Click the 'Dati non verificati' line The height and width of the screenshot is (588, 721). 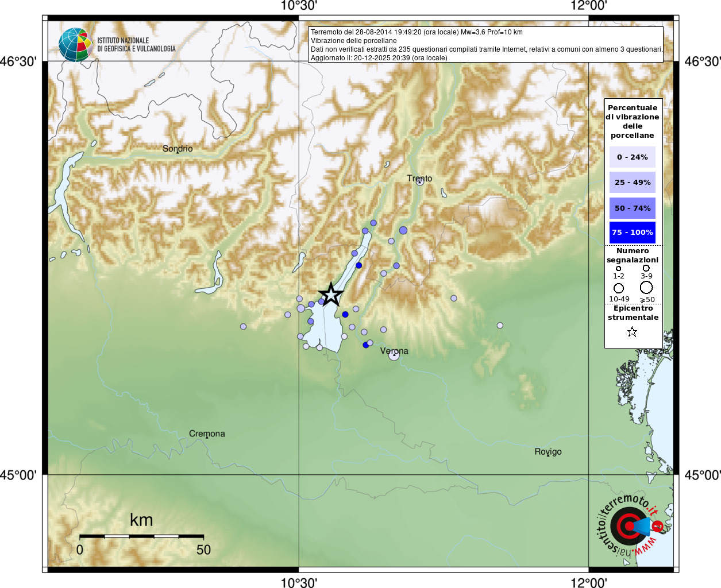click(x=487, y=49)
